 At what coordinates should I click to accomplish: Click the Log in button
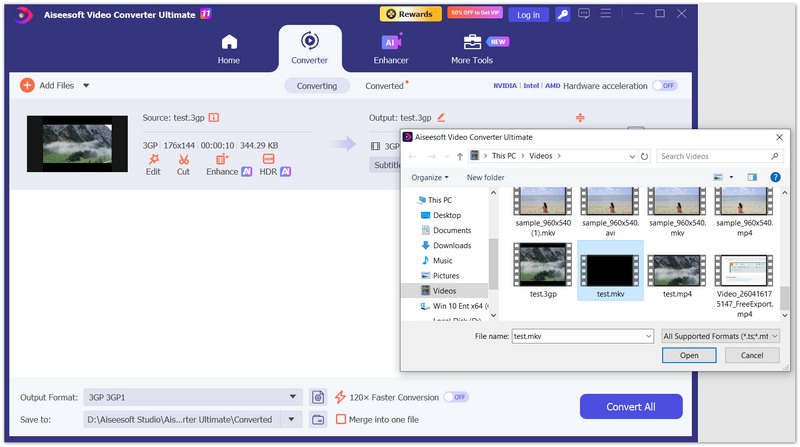coord(528,15)
